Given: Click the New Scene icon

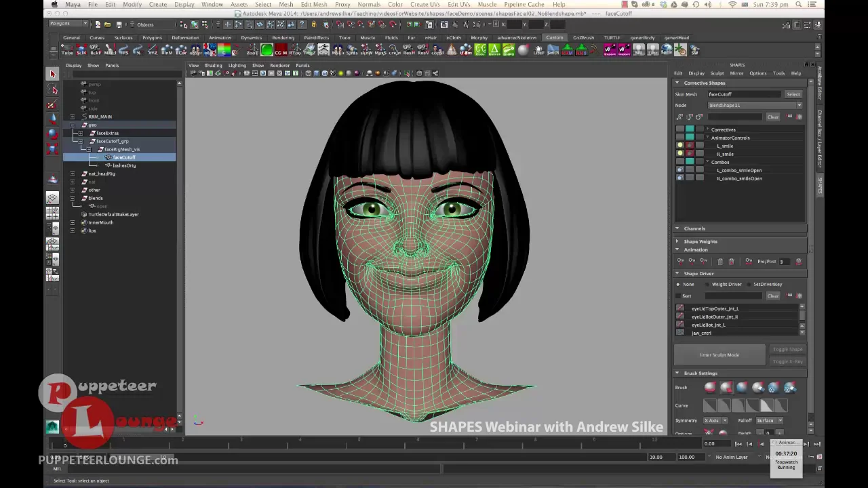Looking at the screenshot, I should (97, 24).
